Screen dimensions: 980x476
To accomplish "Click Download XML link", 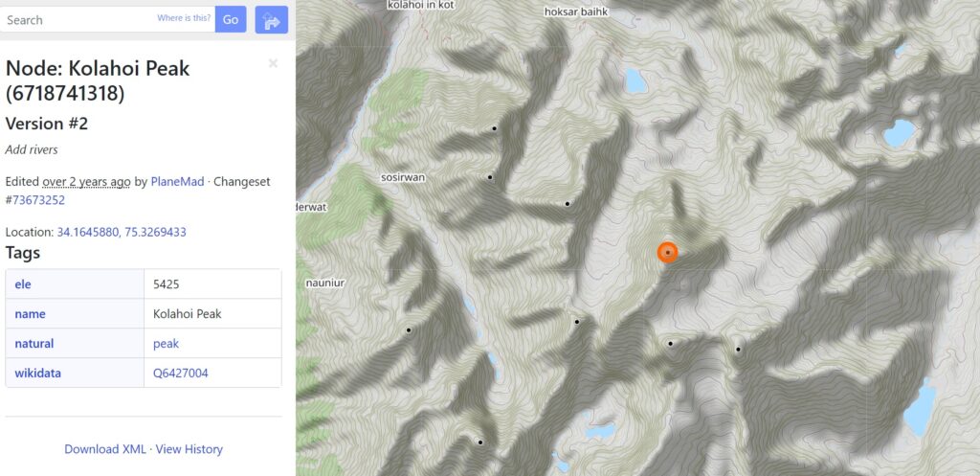I will [x=105, y=449].
